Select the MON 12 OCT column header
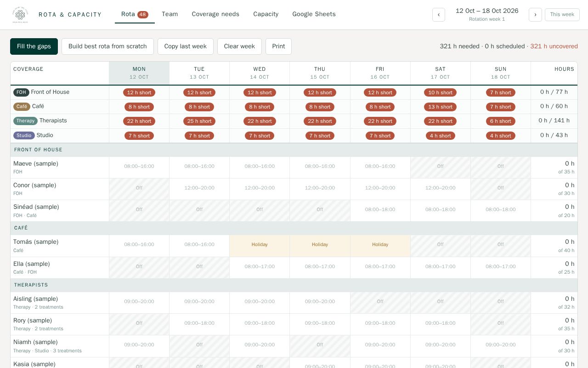Screen dimensions: 588x368 (139, 73)
